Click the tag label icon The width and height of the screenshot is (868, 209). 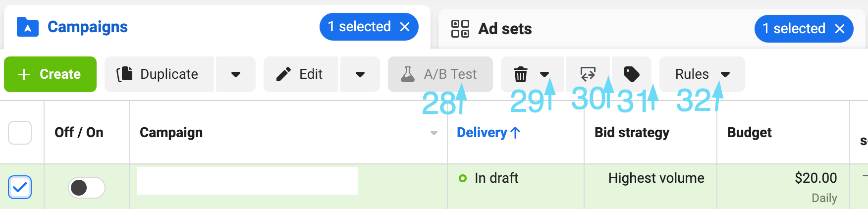tap(631, 74)
